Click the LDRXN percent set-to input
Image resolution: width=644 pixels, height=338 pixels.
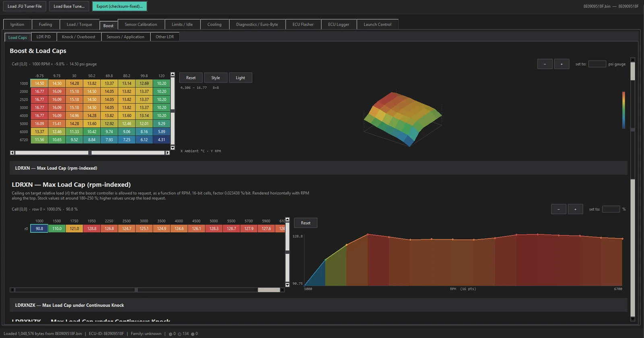(611, 209)
